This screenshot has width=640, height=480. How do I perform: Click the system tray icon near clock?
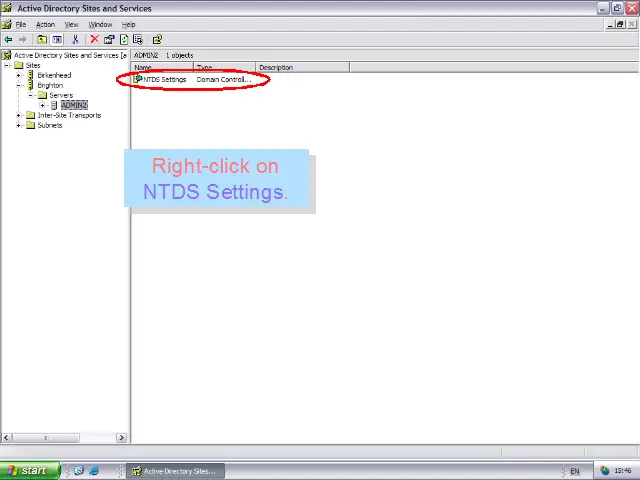point(604,471)
